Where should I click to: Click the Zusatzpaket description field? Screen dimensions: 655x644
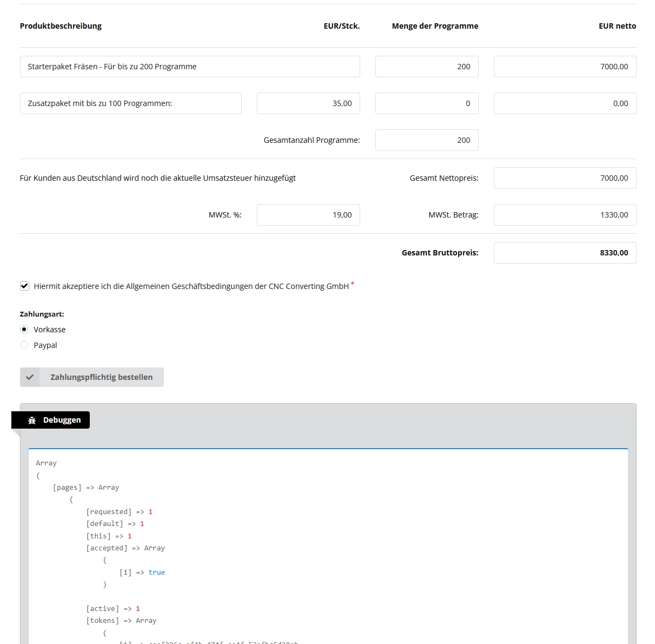pos(130,103)
